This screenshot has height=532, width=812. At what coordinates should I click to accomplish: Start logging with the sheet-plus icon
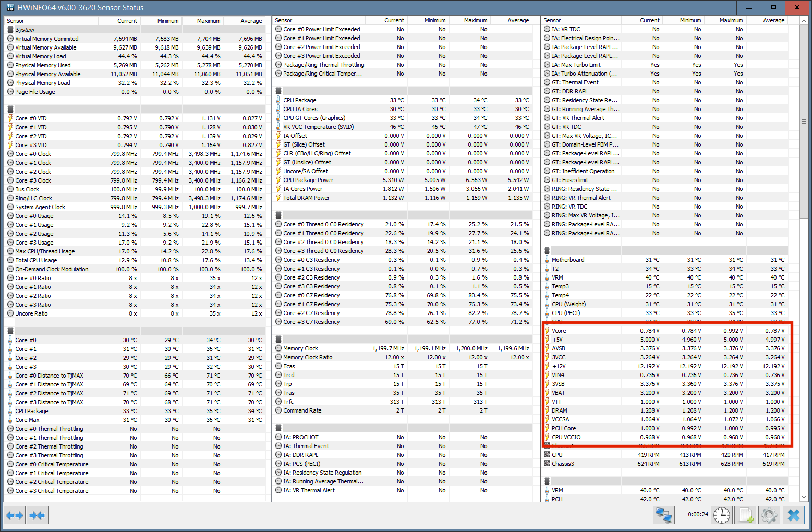click(745, 515)
